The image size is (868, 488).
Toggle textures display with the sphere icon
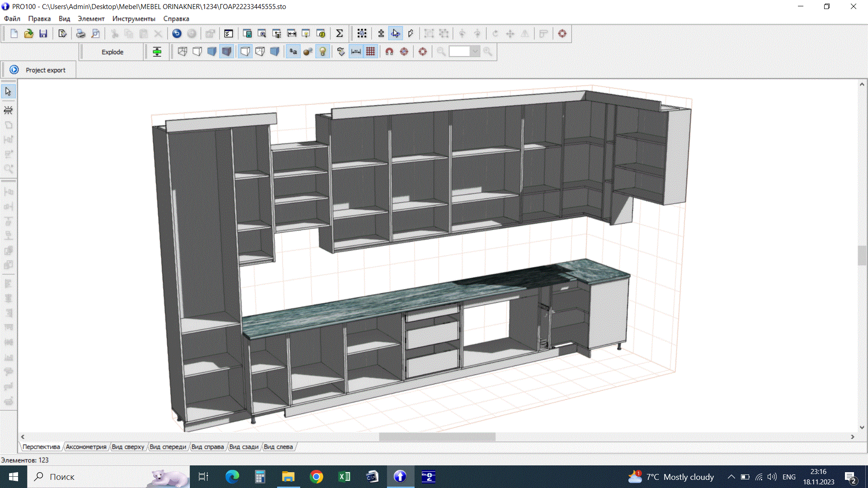click(x=308, y=52)
